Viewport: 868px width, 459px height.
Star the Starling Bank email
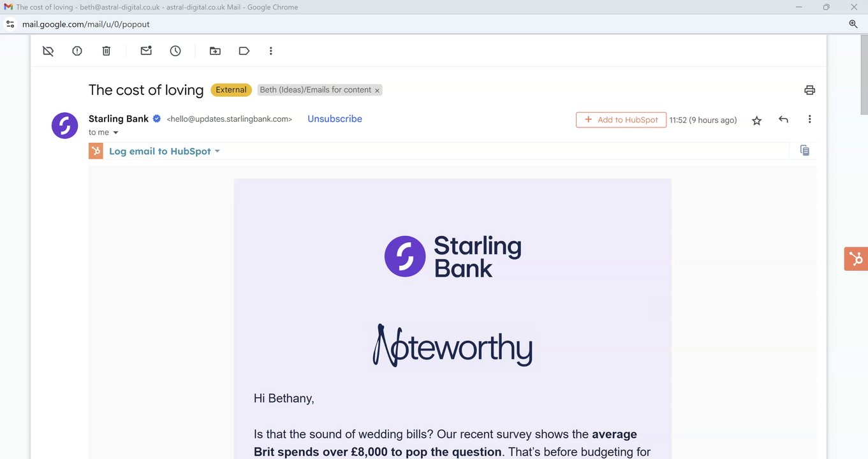[x=756, y=120]
